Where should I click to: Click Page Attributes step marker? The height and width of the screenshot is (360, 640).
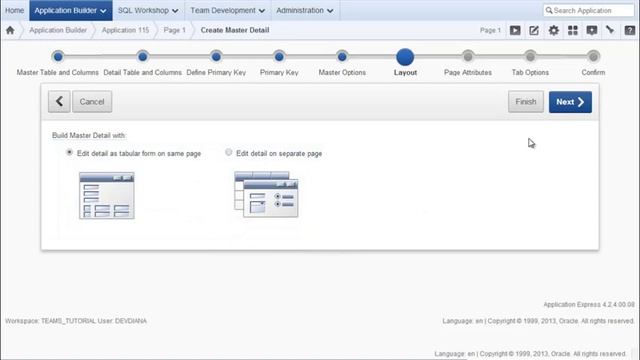pos(468,57)
